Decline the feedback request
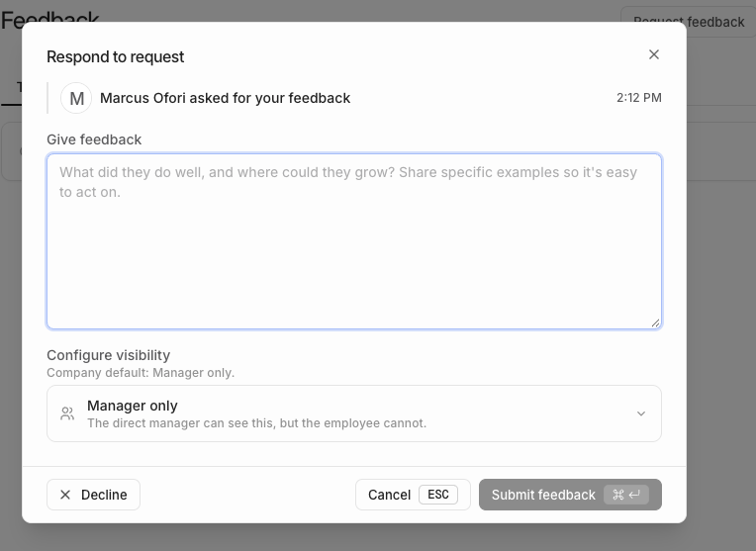756x551 pixels. [x=94, y=495]
